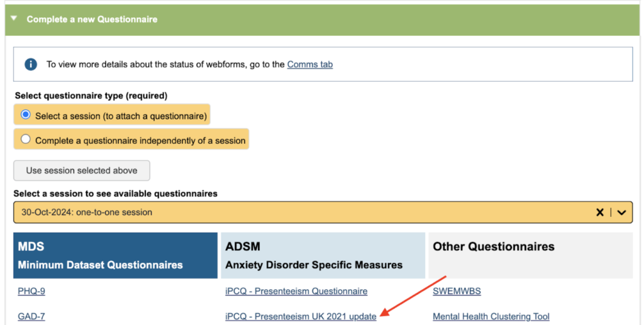Open iPCQ - Presenteeism Questionnaire link

[296, 291]
